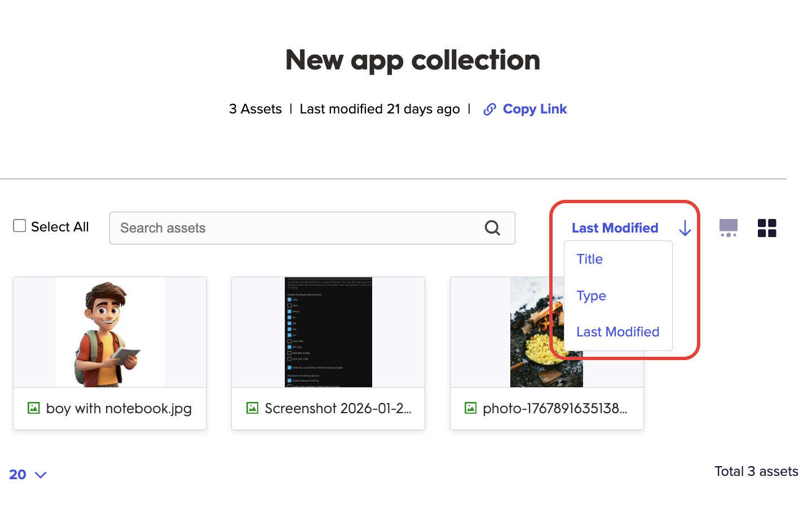Click image type icon beside photo-1767891635138
The image size is (812, 508).
[x=470, y=408]
